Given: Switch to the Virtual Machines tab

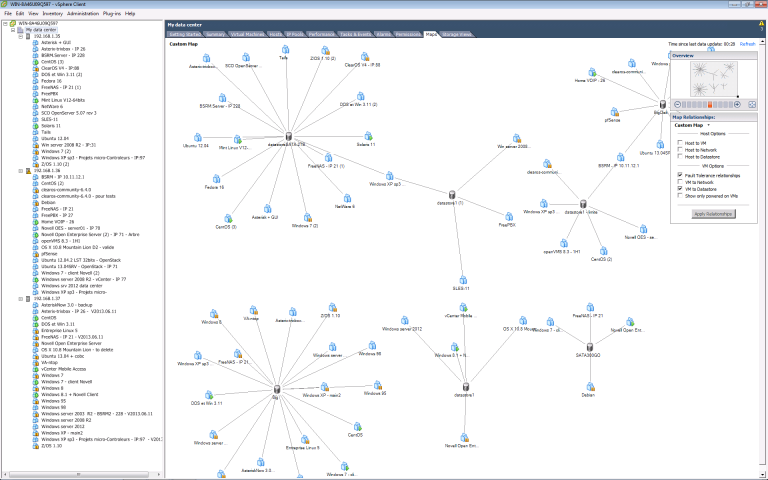Looking at the screenshot, I should click(x=247, y=34).
